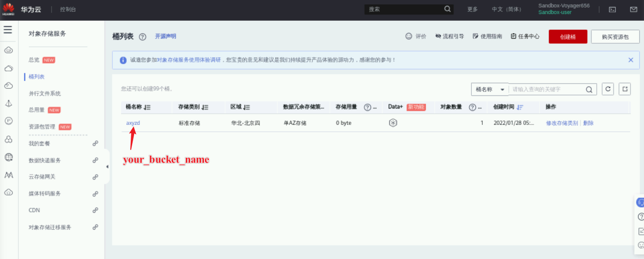Focus the bucket keyword search input
Screen dimensions: 644x259
coord(547,89)
